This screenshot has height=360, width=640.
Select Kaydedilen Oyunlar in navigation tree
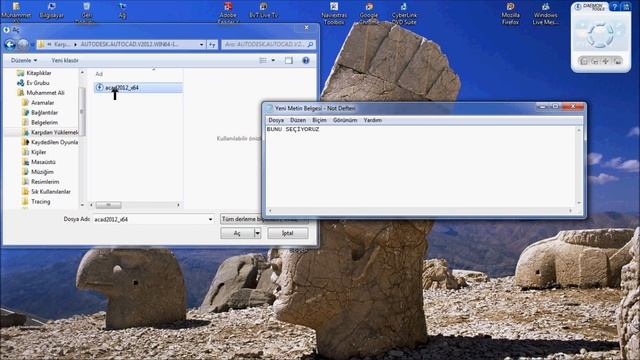pyautogui.click(x=50, y=142)
